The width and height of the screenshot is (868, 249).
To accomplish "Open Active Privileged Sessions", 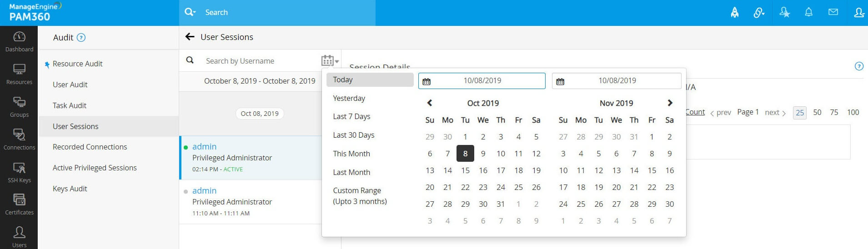I will (95, 168).
